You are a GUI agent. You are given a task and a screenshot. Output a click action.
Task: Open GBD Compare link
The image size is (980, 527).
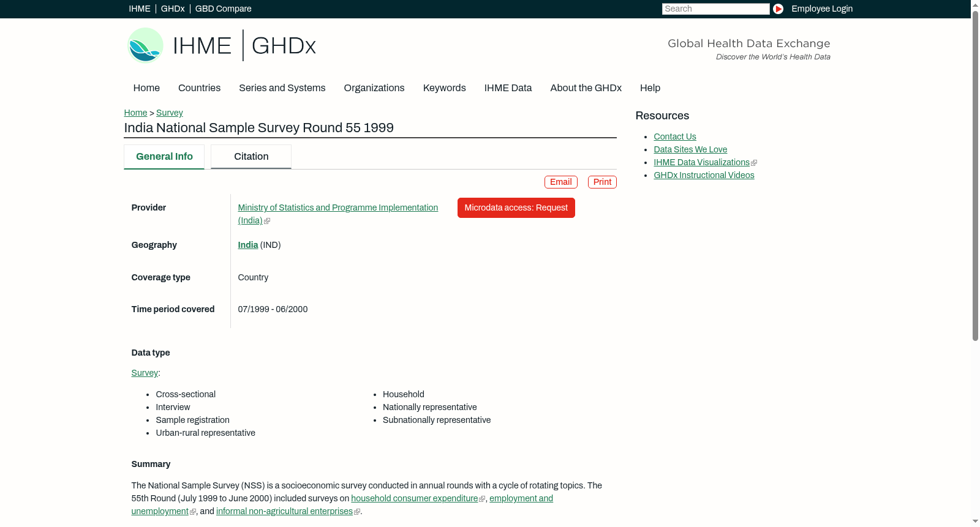coord(223,9)
